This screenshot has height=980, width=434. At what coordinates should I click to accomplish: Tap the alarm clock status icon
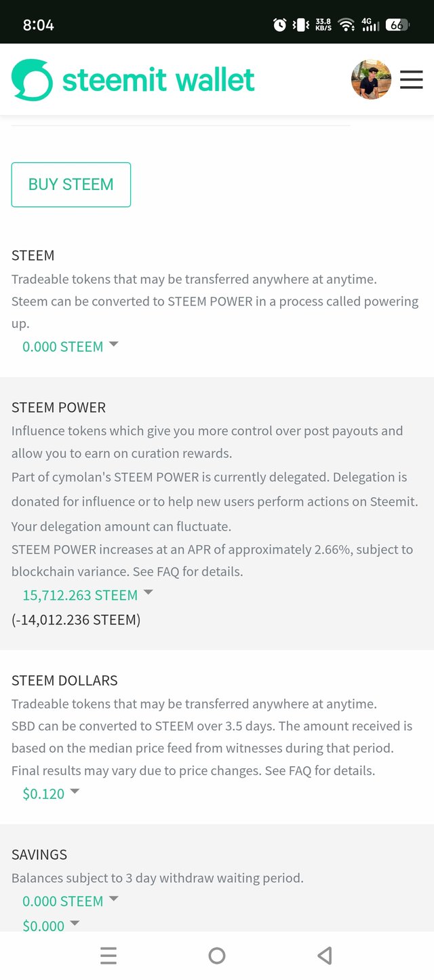tap(279, 25)
